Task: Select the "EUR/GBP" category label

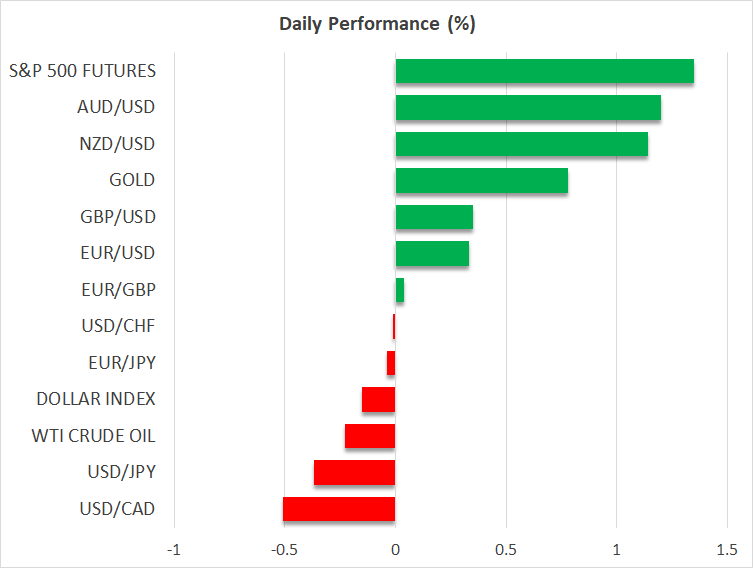Action: 118,290
